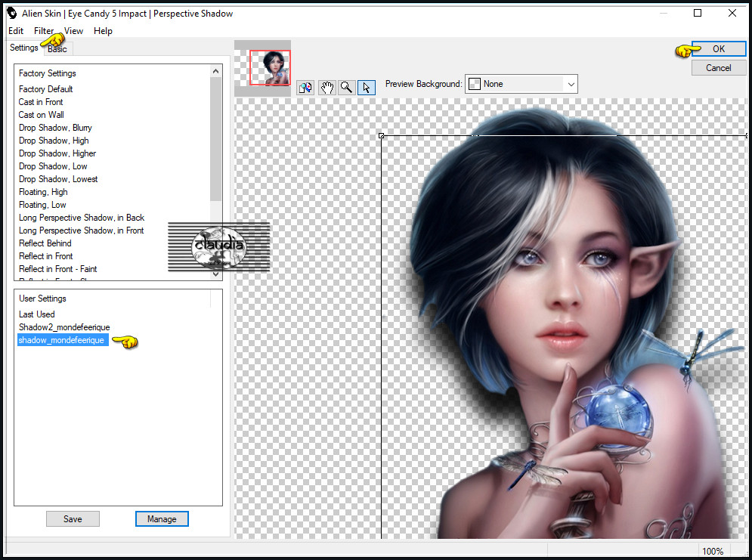Image resolution: width=752 pixels, height=560 pixels.
Task: Click the Manage settings button
Action: click(162, 518)
